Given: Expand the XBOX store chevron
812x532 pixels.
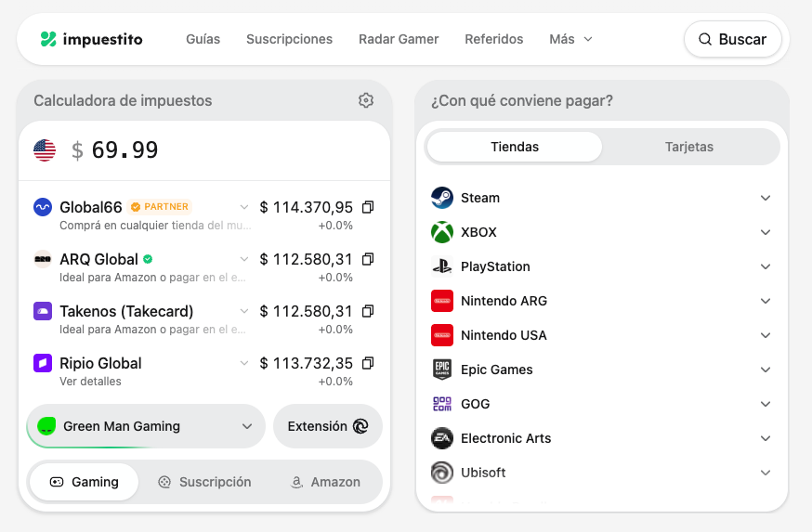Looking at the screenshot, I should 766,232.
